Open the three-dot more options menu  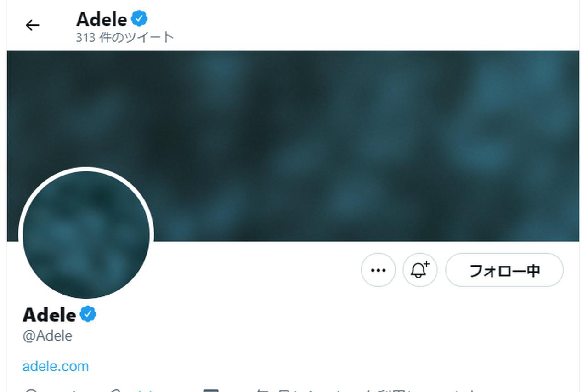coord(378,270)
